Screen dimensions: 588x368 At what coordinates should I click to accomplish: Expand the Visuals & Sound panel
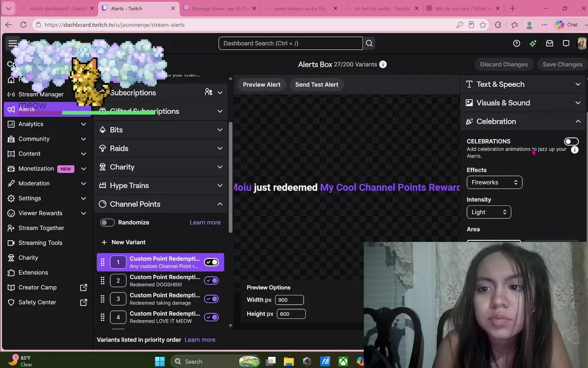(523, 103)
